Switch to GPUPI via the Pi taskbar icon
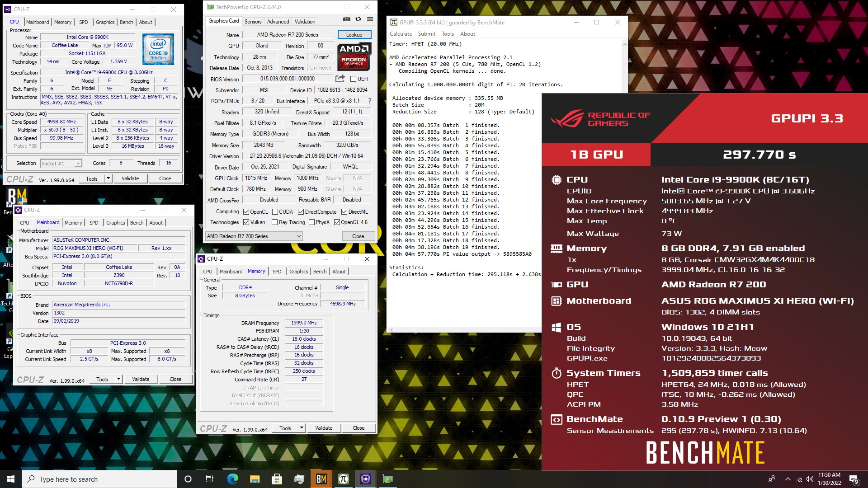 click(343, 479)
